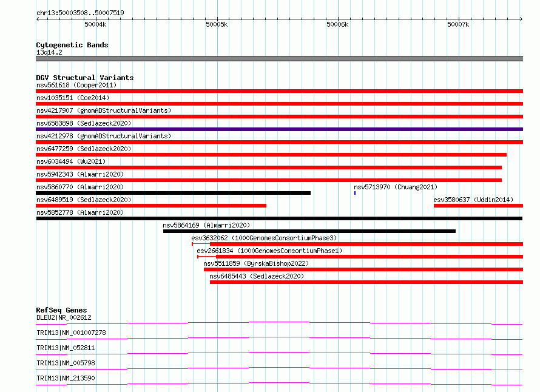Select the red bar under nsv561618
540x392 pixels.
[279, 91]
